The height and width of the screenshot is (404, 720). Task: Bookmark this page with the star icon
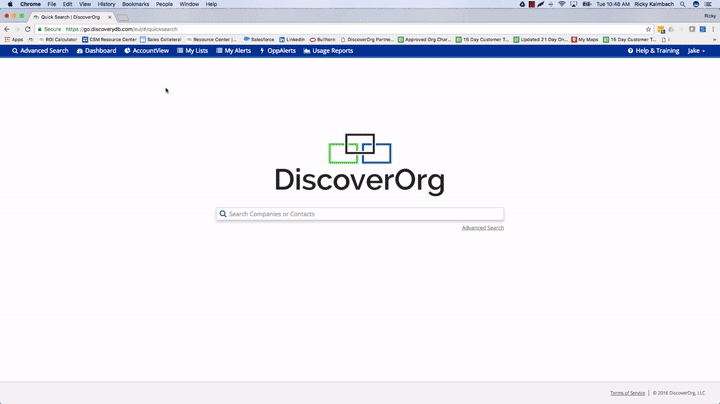point(648,29)
